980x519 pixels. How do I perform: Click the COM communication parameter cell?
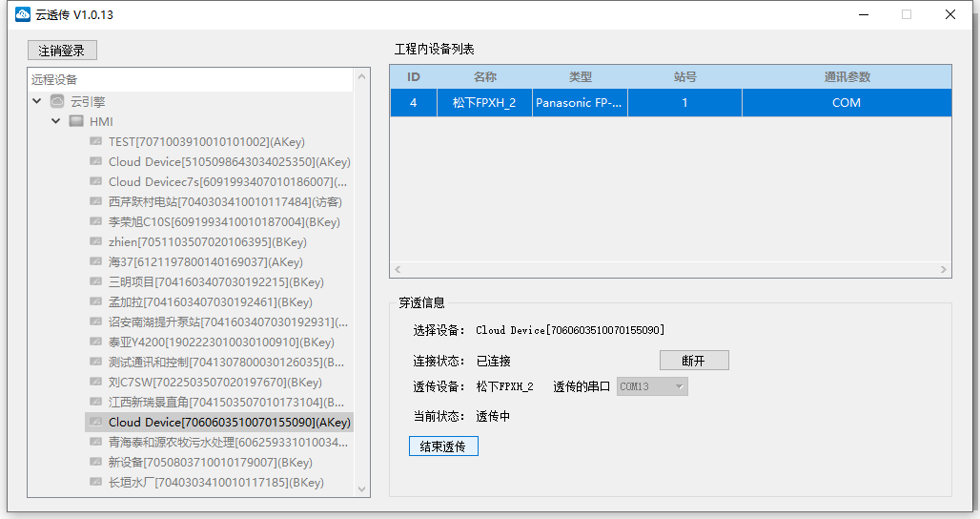[847, 102]
